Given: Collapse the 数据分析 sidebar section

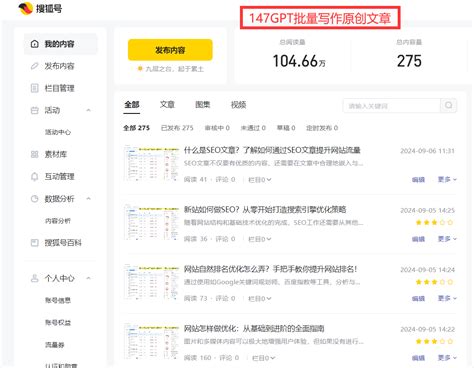Looking at the screenshot, I should click(x=88, y=199).
